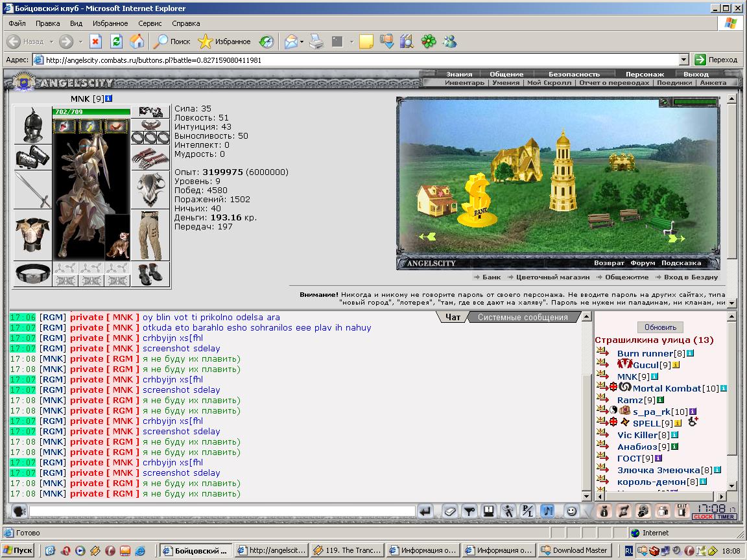Open the spiked gloves slot
Image resolution: width=747 pixels, height=560 pixels.
coord(150,158)
